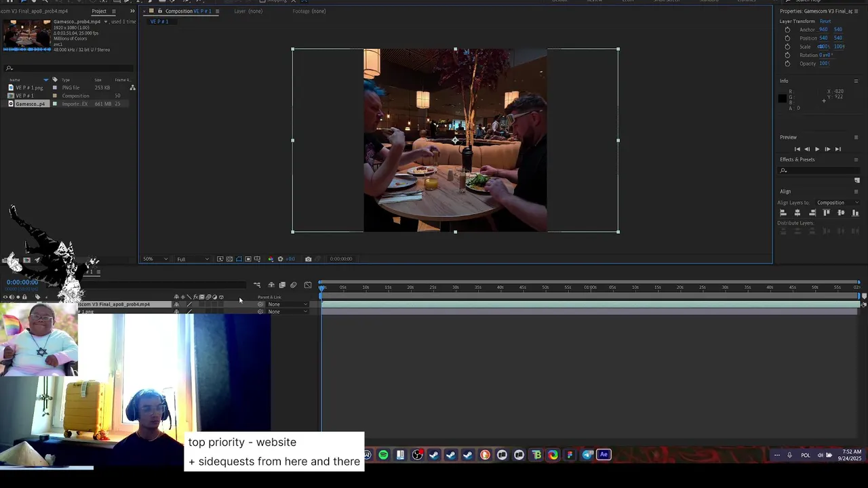Open the Effects & Presets panel menu
Screen dimensions: 868x488
[856, 159]
